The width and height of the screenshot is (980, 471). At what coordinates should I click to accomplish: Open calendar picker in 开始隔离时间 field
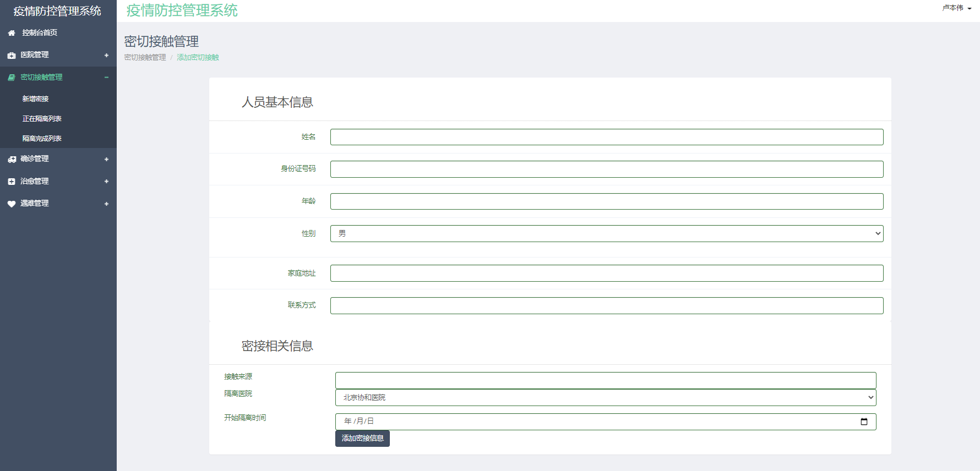pyautogui.click(x=864, y=421)
